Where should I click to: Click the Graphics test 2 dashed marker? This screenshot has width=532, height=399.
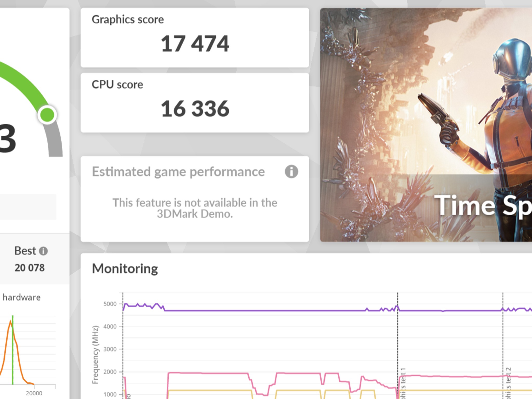pos(503,345)
